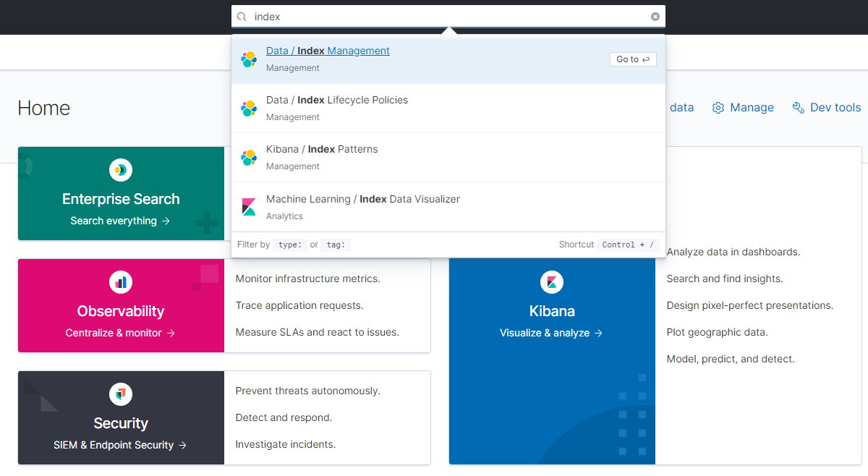The image size is (868, 476).
Task: Click the Enterprise Search logo icon
Action: click(x=121, y=170)
